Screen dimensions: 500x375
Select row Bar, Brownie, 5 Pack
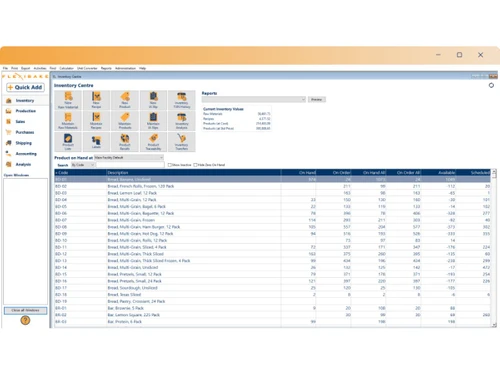[272, 308]
